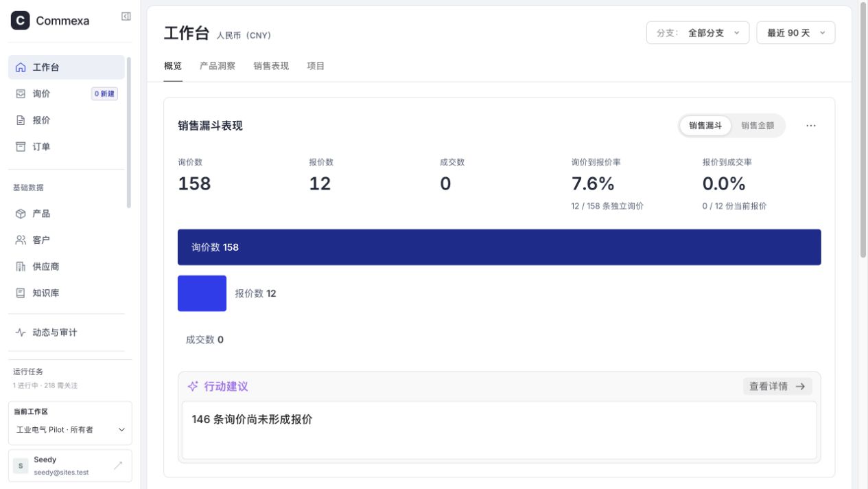Expand the 工业电气 Pilot workspace selector
This screenshot has width=868, height=489.
[x=70, y=430]
